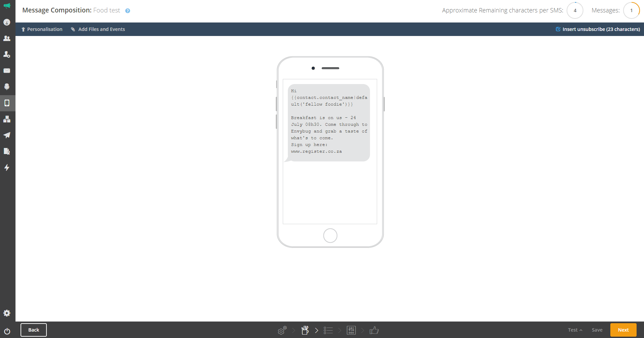
Task: Open the email envelope sidebar icon
Action: click(7, 71)
